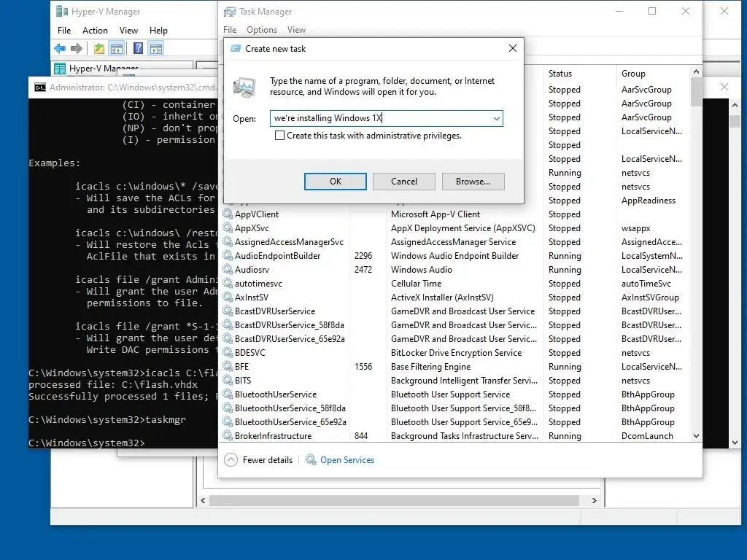Open the Task Manager Options menu
747x560 pixels.
click(262, 29)
